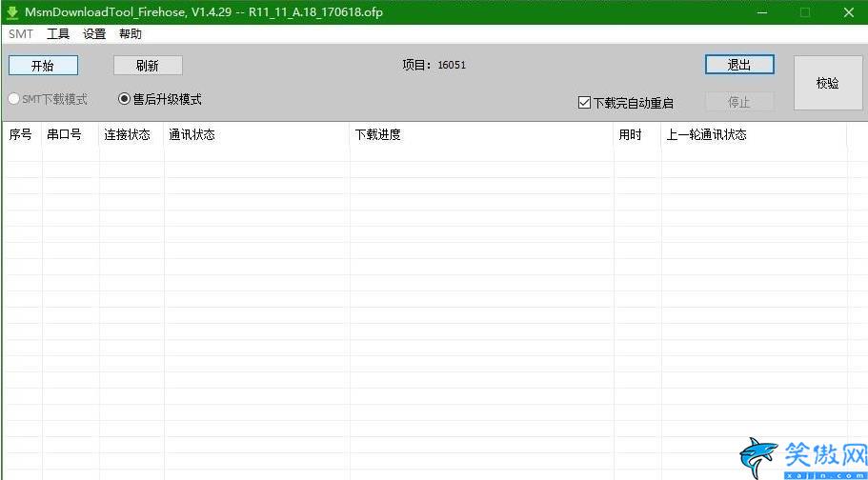
Task: Select the 售后升级模式 radio button
Action: click(160, 99)
